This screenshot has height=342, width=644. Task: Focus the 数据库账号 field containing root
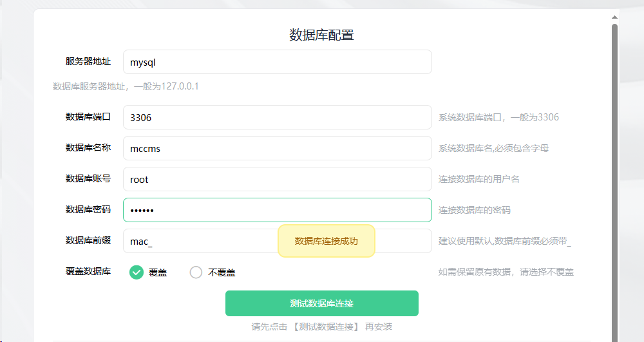click(277, 179)
